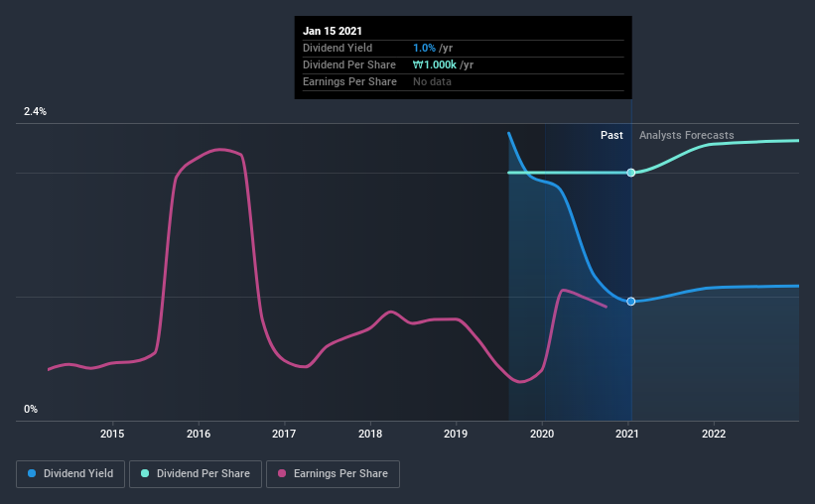This screenshot has width=815, height=504.
Task: Toggle the Earnings Per Share legend button
Action: click(x=333, y=474)
